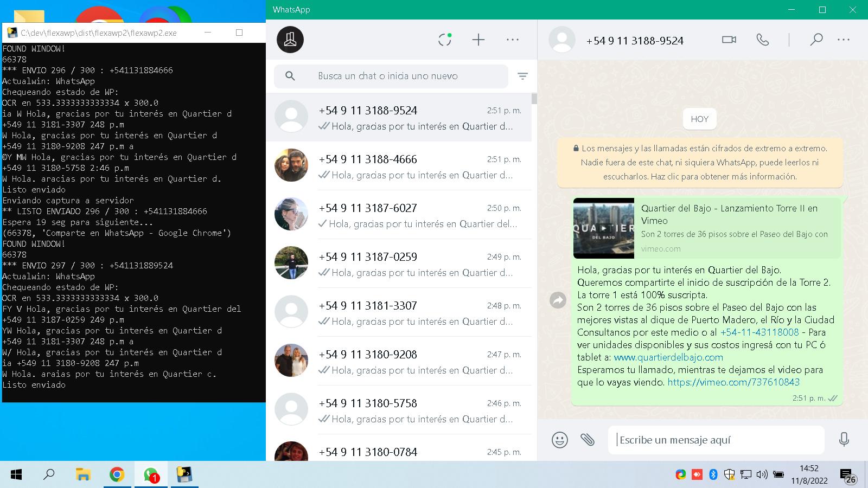The width and height of the screenshot is (868, 488).
Task: Open Windows Security tray icon
Action: pyautogui.click(x=730, y=475)
